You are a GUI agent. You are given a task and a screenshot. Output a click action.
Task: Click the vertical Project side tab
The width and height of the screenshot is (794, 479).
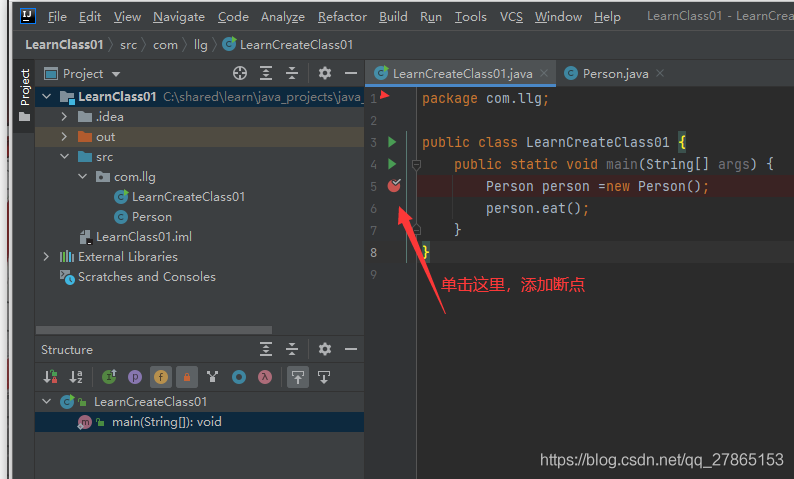coord(24,95)
